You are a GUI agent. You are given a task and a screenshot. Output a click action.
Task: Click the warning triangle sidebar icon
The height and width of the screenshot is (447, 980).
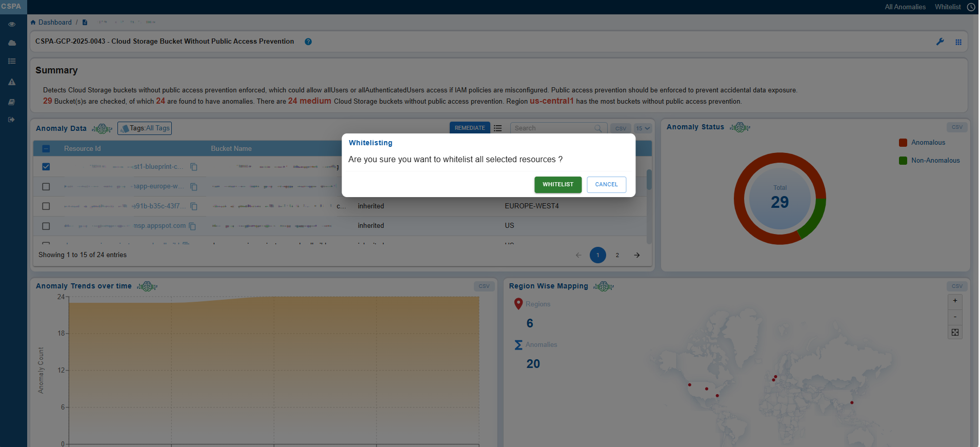[x=12, y=82]
